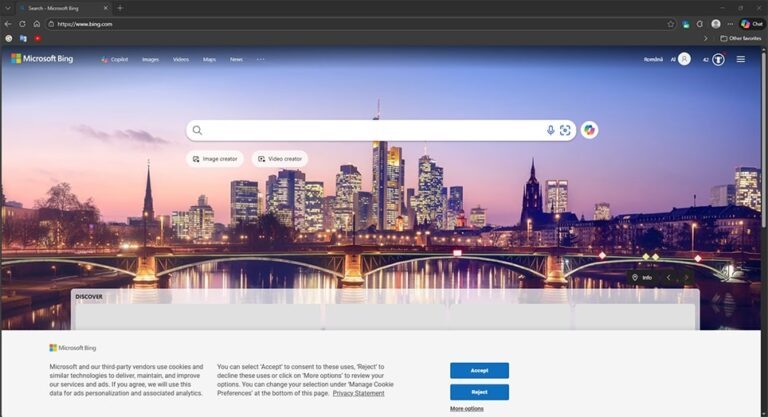Viewport: 768px width, 417px height.
Task: Go to Images in Bing navigation
Action: pyautogui.click(x=150, y=59)
